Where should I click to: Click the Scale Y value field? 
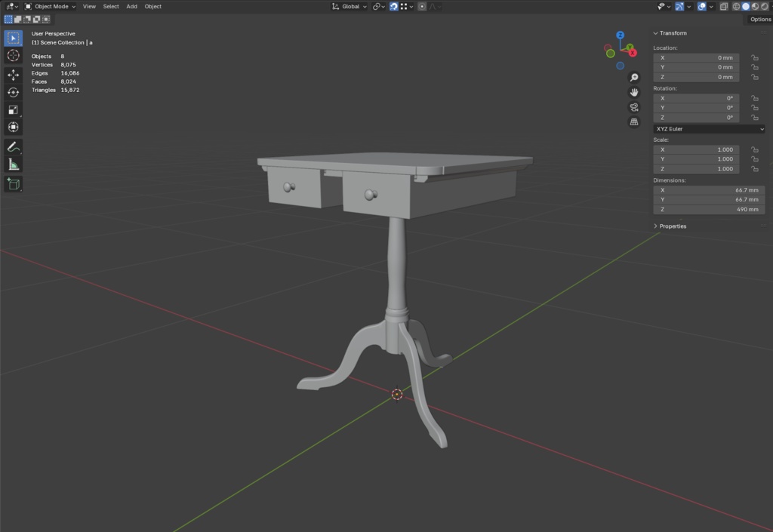[696, 158]
